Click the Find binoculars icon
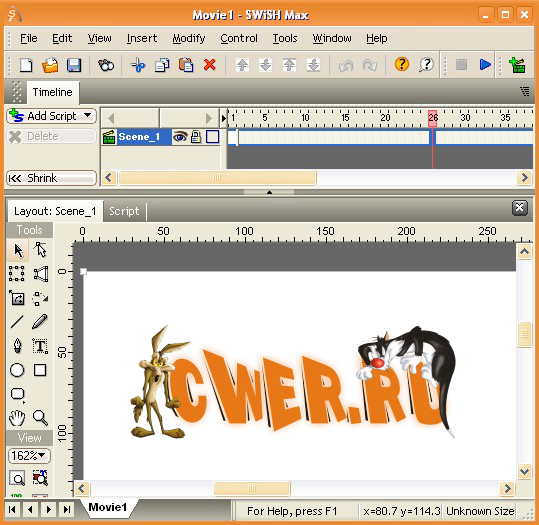 tap(106, 65)
